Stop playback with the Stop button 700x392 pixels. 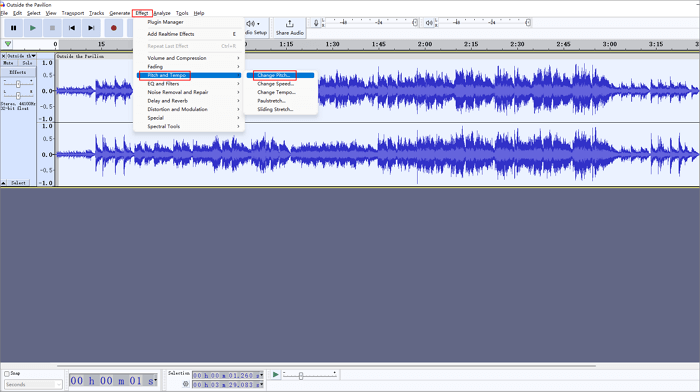pyautogui.click(x=52, y=28)
